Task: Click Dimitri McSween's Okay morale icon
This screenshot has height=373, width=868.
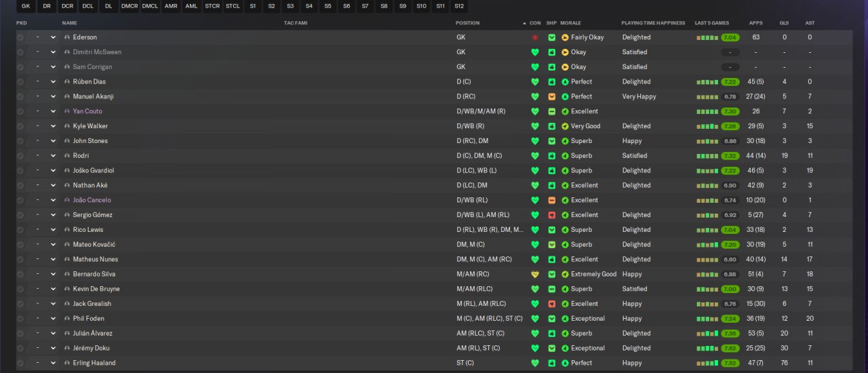Action: point(565,52)
